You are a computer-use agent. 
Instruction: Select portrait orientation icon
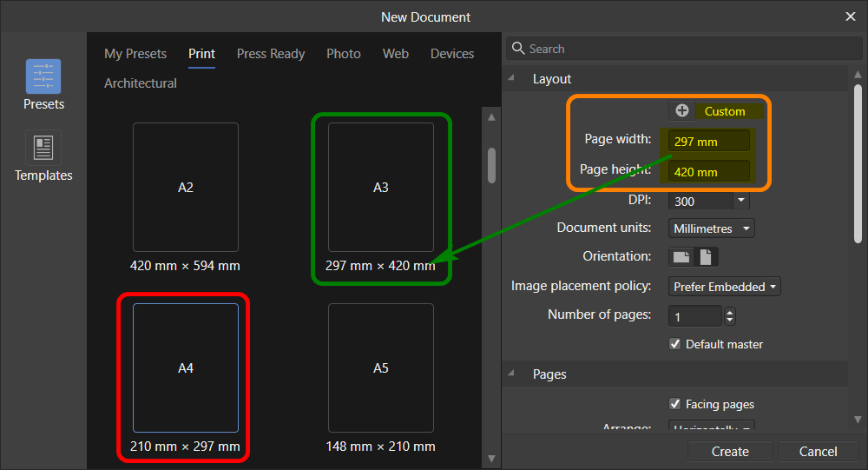pyautogui.click(x=707, y=257)
